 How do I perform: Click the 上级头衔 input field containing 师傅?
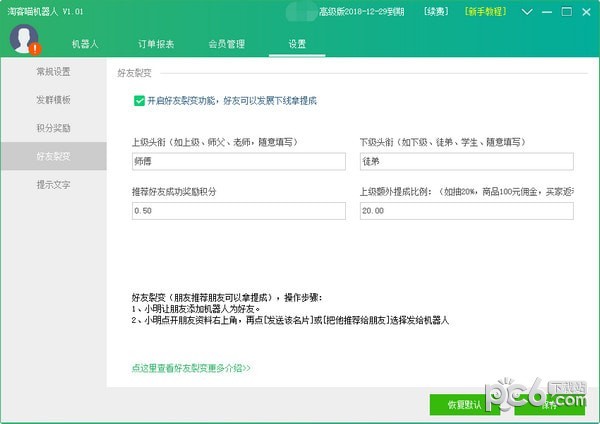(239, 161)
